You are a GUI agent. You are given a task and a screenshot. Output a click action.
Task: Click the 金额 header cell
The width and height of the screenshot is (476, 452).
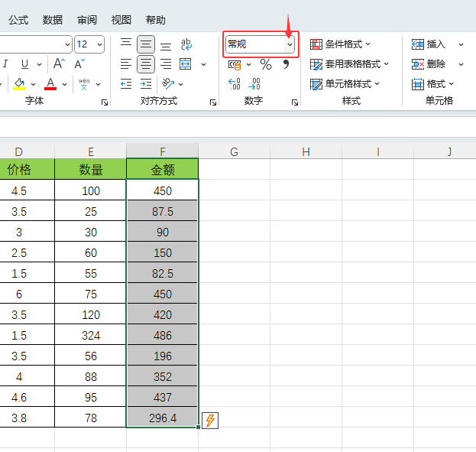point(163,169)
